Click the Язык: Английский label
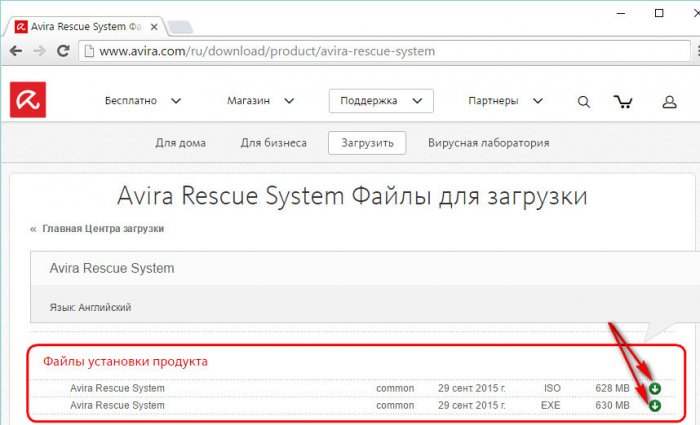The image size is (700, 425). click(x=90, y=307)
